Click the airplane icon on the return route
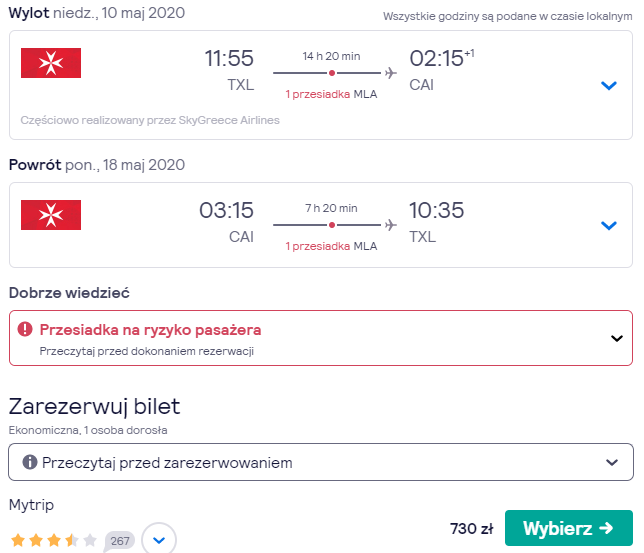This screenshot has width=644, height=553. [x=391, y=225]
